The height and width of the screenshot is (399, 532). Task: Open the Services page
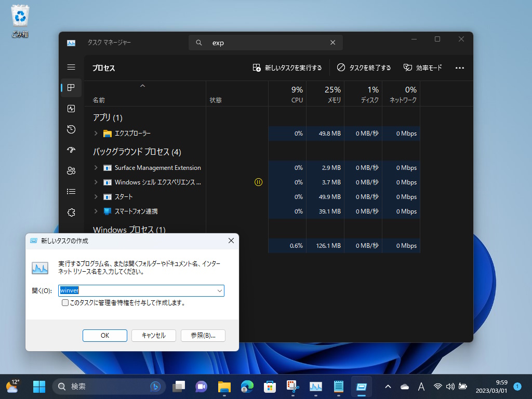click(x=71, y=212)
